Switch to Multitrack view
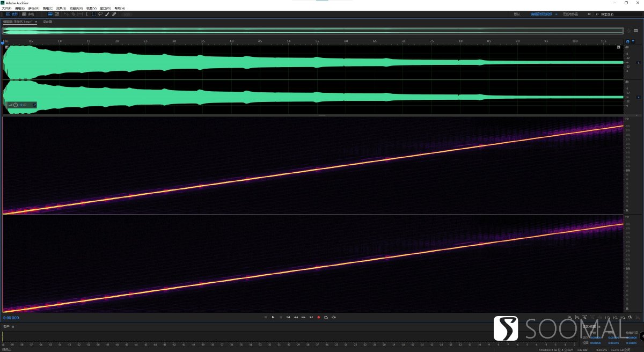Screen dimensions: 644x352 [x=28, y=14]
